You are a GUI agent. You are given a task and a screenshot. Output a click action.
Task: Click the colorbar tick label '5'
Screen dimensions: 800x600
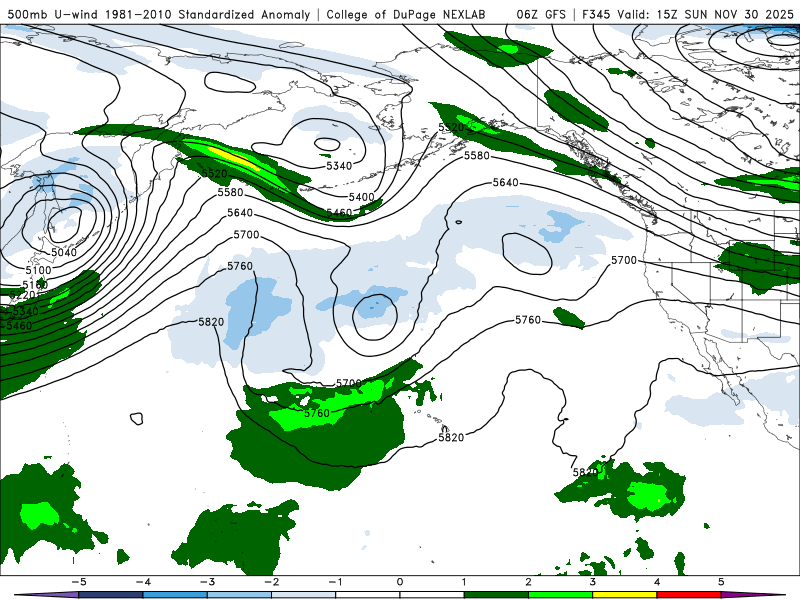tap(721, 582)
